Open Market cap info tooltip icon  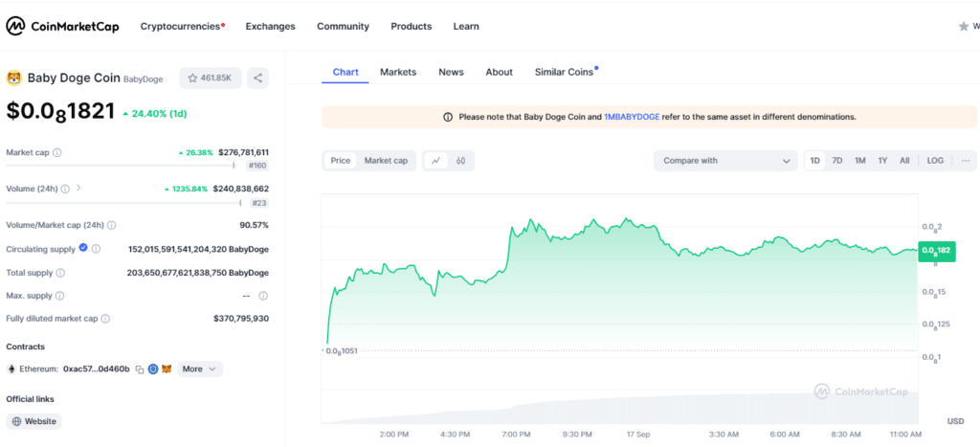click(x=56, y=152)
